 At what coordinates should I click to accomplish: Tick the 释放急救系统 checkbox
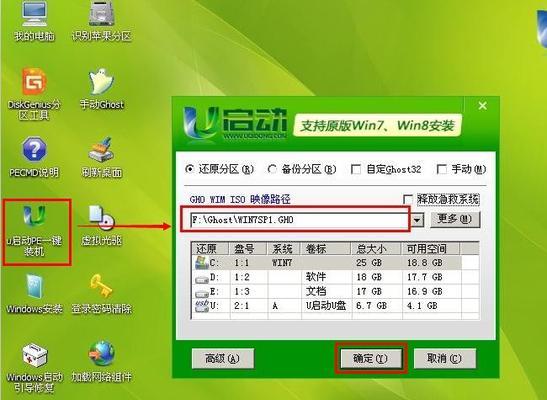(408, 199)
